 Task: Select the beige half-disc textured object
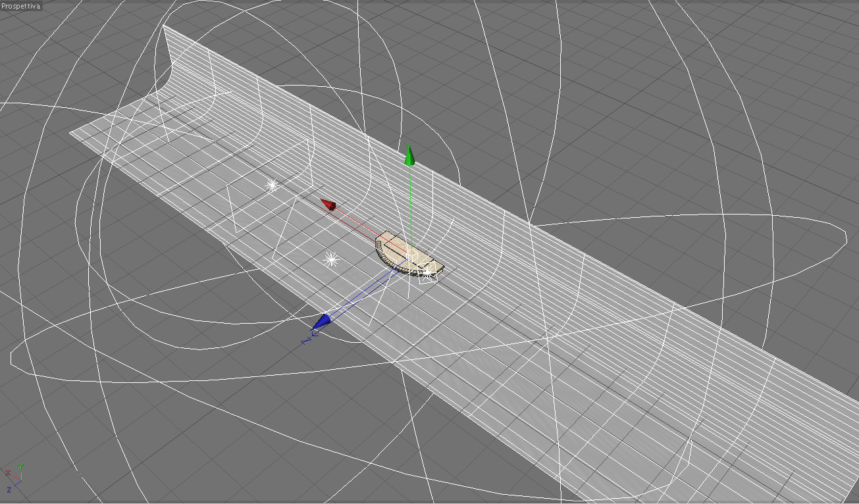tap(407, 255)
